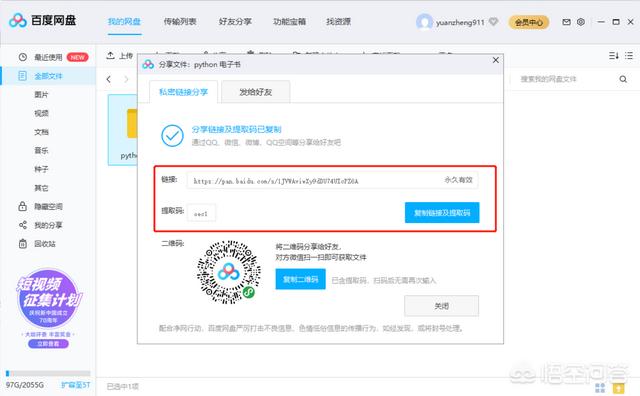This screenshot has height=396, width=640.
Task: Click the 关闭 button in dialog
Action: pos(442,306)
